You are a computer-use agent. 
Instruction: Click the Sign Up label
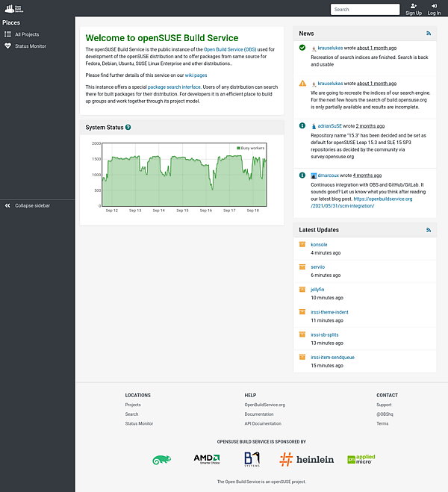pyautogui.click(x=414, y=13)
